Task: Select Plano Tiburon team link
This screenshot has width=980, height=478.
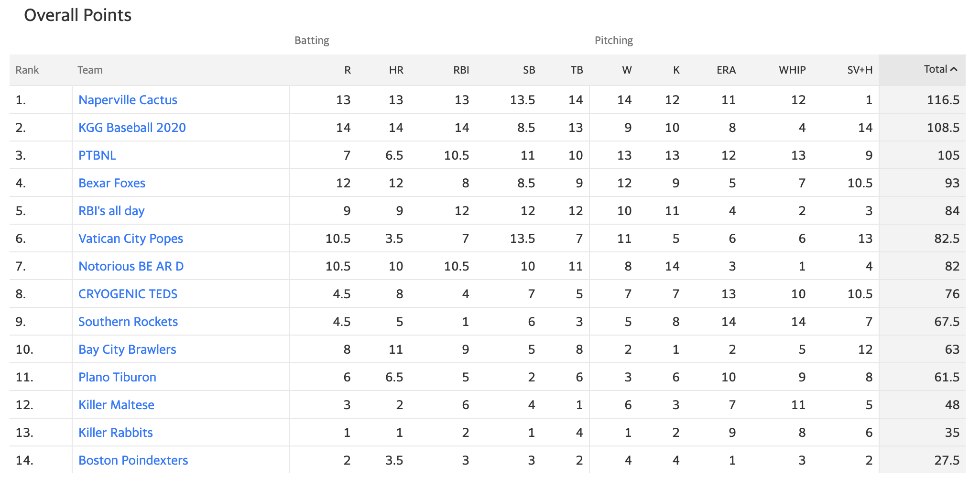Action: click(x=117, y=377)
